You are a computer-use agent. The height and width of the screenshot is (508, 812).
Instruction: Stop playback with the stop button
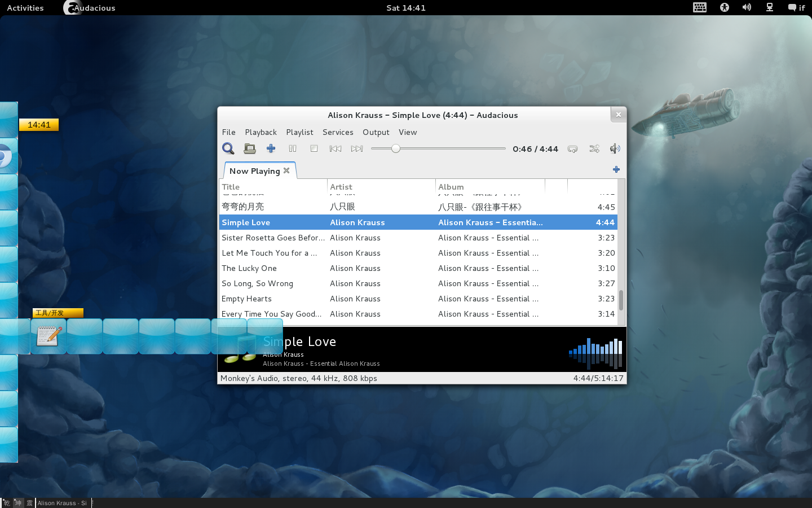pyautogui.click(x=314, y=148)
